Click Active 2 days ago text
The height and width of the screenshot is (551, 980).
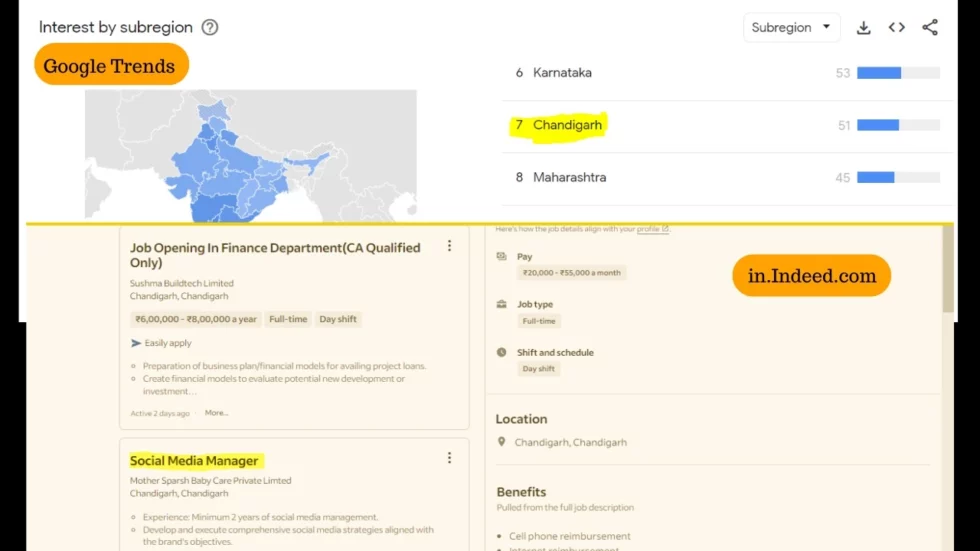160,413
